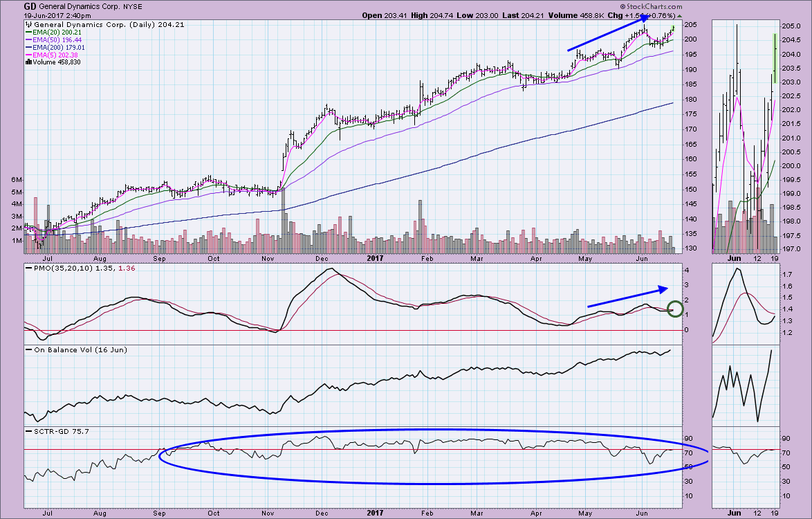812x519 pixels.
Task: Click the 165 price axis label
Action: coord(691,145)
